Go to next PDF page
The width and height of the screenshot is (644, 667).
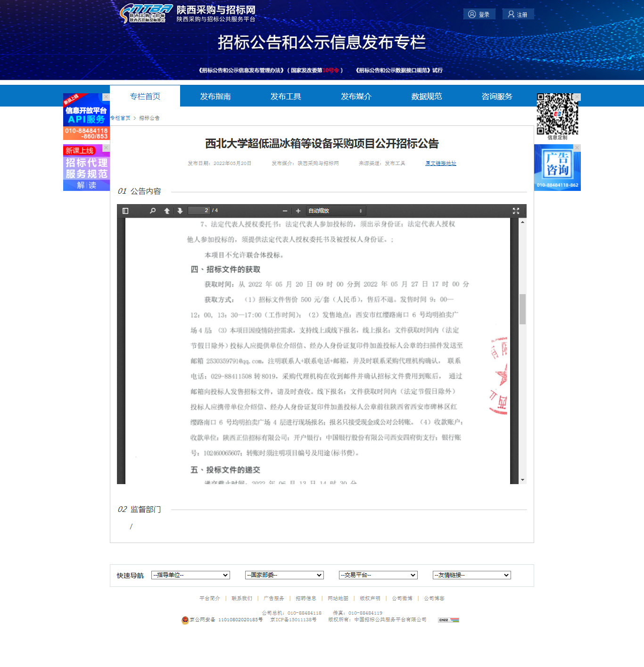(x=180, y=211)
